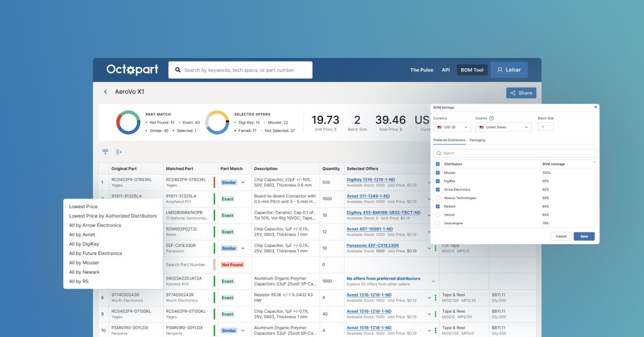This screenshot has height=337, width=644.
Task: Open the Avnet 311-1349-1-ND offer link
Action: pyautogui.click(x=368, y=196)
